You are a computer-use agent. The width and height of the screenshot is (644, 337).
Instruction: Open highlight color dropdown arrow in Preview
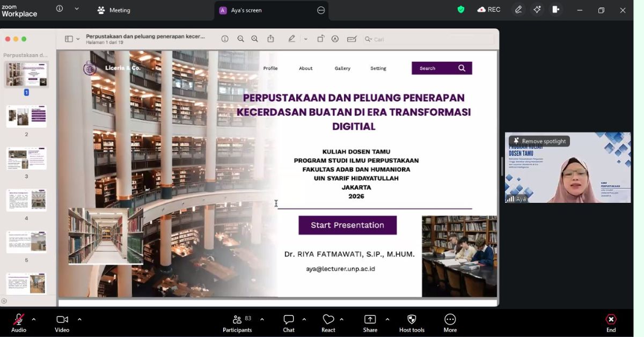pyautogui.click(x=305, y=39)
